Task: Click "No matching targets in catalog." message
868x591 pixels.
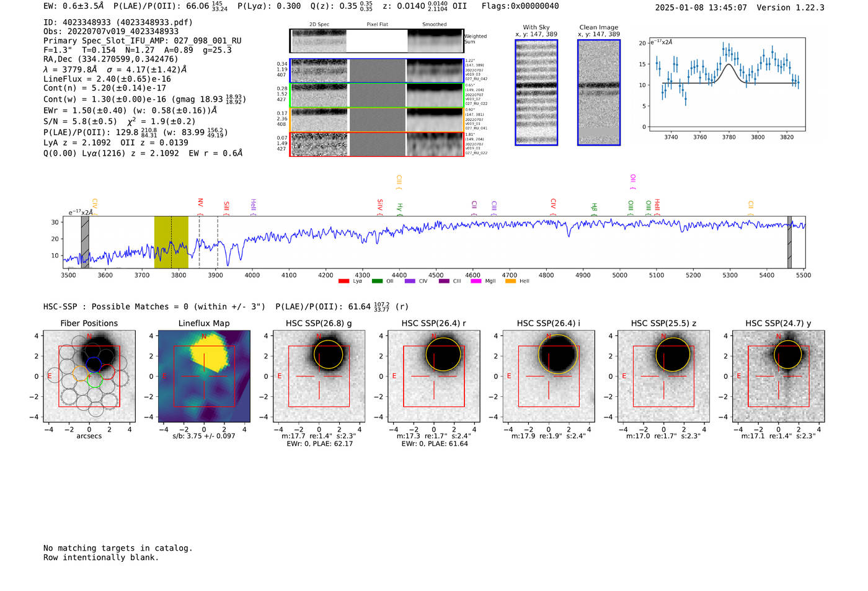Action: click(118, 548)
